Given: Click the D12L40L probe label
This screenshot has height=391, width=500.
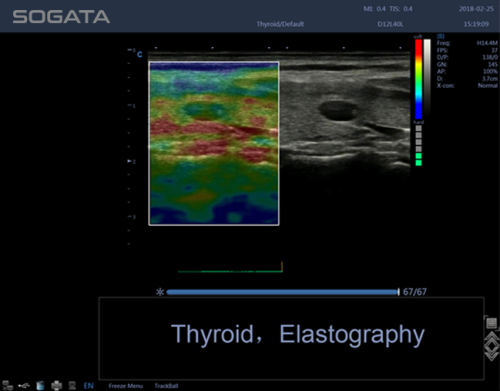Looking at the screenshot, I should [390, 24].
